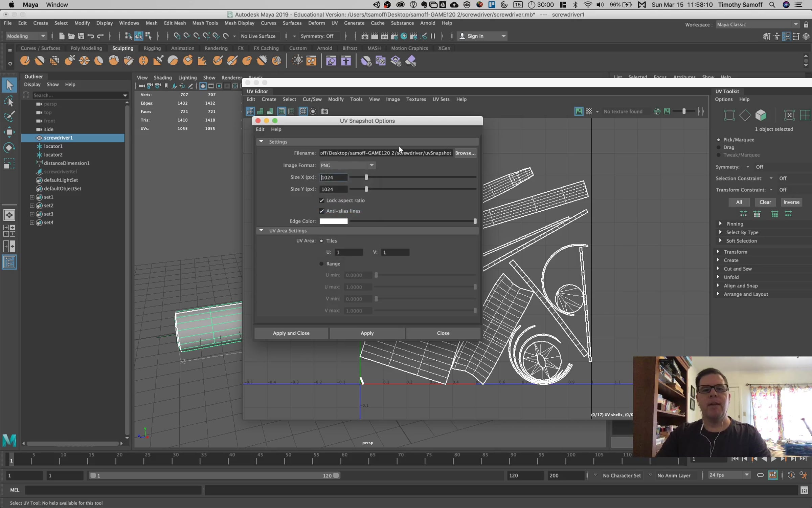Image resolution: width=812 pixels, height=508 pixels.
Task: Open the Cut/Sew menu in UV Editor
Action: pos(312,99)
